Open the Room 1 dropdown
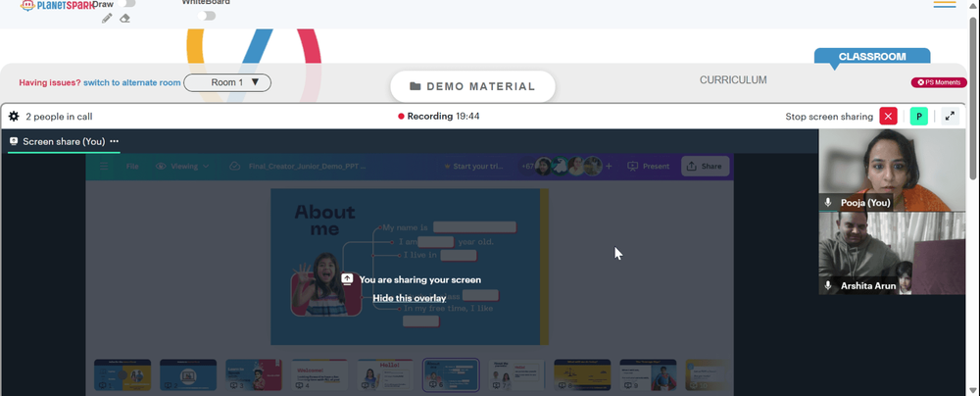The height and width of the screenshot is (396, 980). (x=227, y=82)
